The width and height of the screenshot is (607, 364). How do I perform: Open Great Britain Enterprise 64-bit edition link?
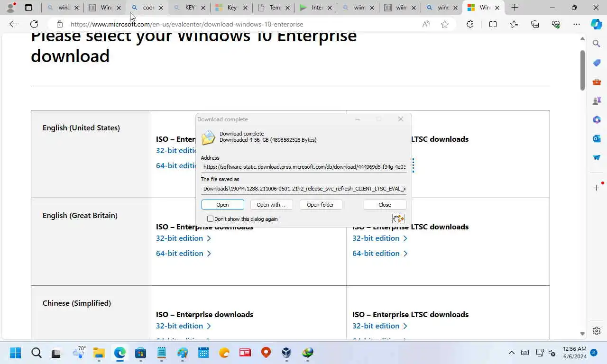[x=184, y=253]
